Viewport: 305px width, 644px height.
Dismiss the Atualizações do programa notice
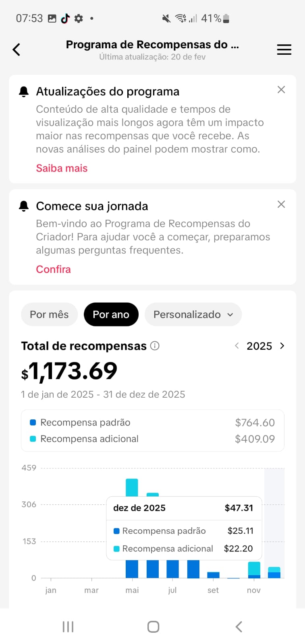(281, 90)
